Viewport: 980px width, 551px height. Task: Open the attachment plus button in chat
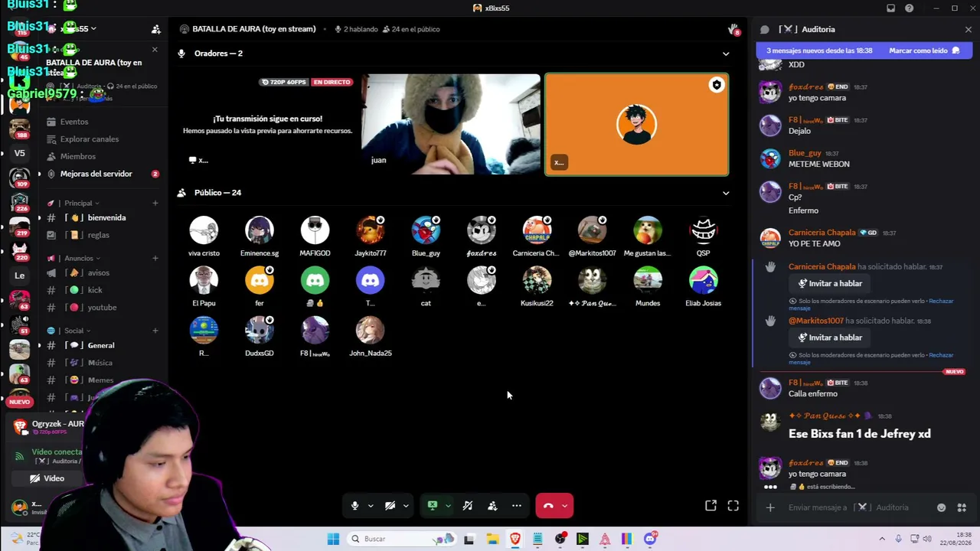tap(770, 507)
